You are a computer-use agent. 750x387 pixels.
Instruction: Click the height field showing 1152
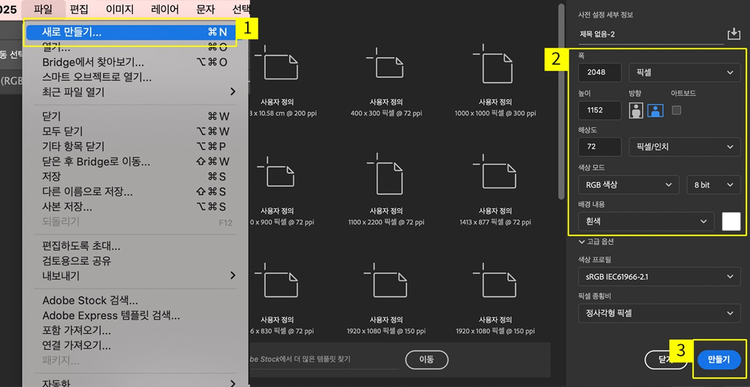pos(600,110)
